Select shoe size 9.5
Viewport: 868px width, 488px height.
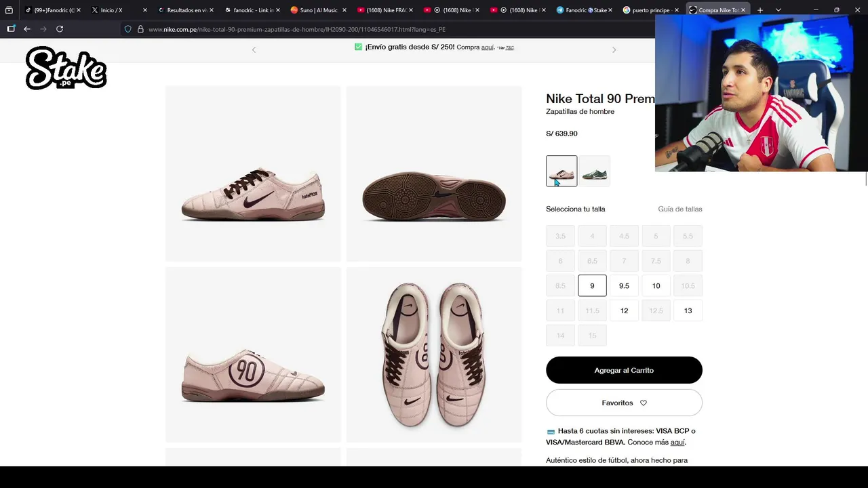pos(624,285)
